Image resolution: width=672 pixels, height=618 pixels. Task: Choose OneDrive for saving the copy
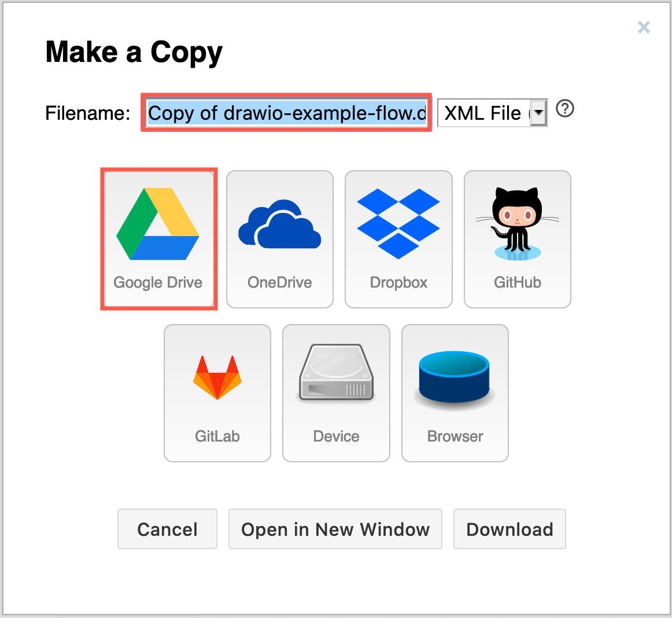tap(279, 238)
